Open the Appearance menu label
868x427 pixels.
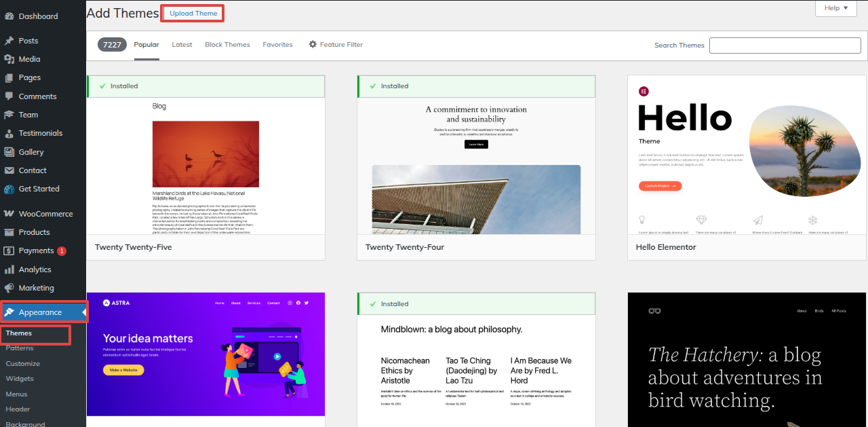click(x=40, y=313)
